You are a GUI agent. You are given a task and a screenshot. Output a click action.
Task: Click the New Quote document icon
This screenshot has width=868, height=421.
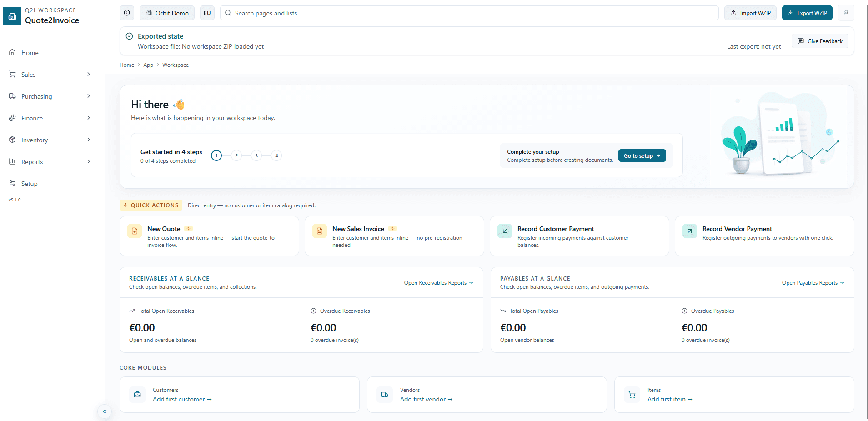134,231
